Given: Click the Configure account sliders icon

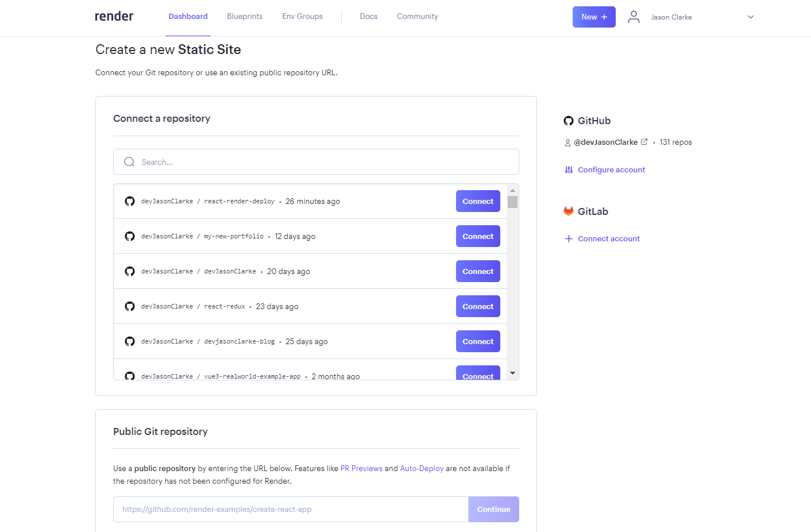Looking at the screenshot, I should [x=569, y=170].
